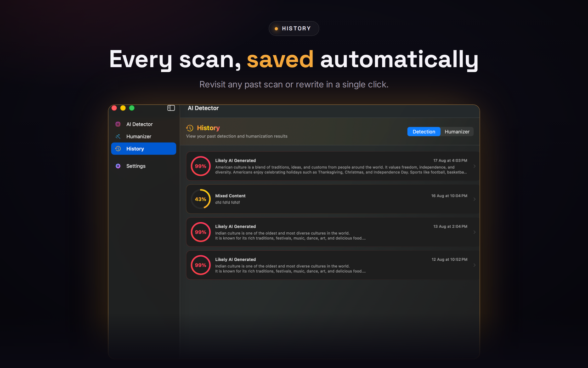This screenshot has width=588, height=368.
Task: Click the 99% ring on 12 Aug scan
Action: (201, 265)
